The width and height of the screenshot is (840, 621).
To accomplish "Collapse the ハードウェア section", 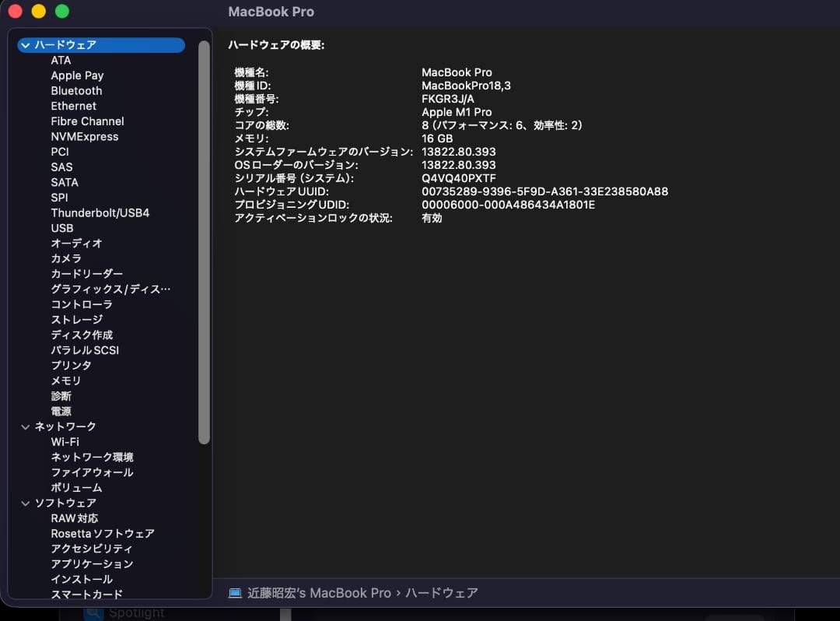I will [x=26, y=45].
